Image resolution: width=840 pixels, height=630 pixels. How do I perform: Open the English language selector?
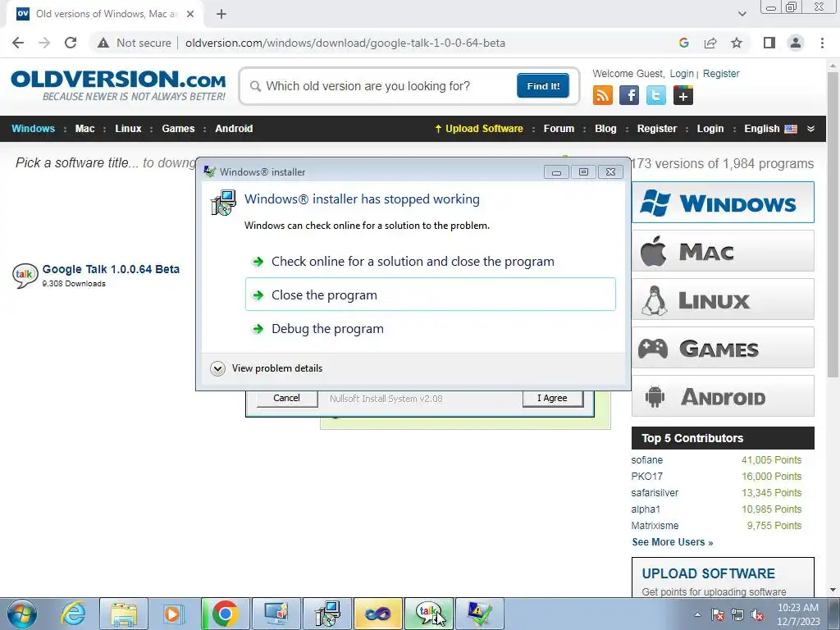(x=770, y=129)
